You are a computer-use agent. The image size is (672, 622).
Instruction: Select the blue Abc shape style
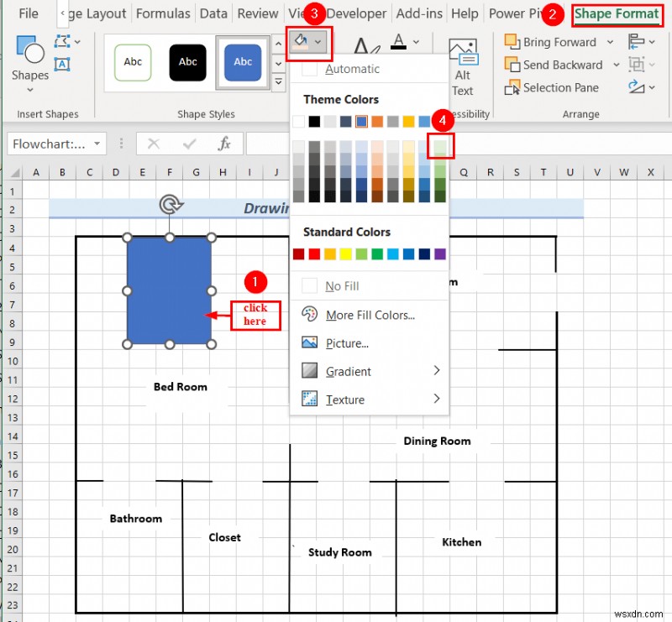243,62
